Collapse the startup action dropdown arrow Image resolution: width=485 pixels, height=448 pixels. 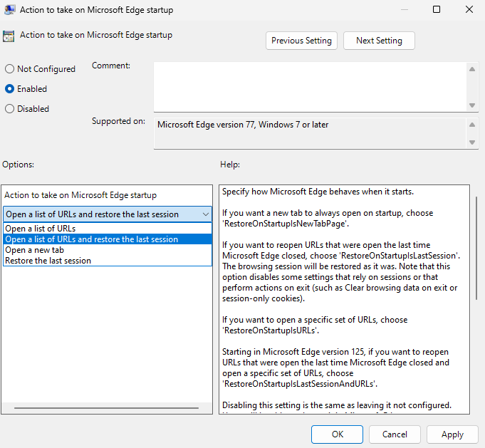[205, 214]
